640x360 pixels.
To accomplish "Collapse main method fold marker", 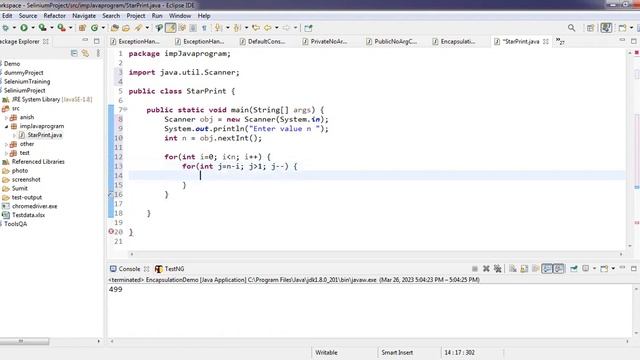I will coord(125,109).
